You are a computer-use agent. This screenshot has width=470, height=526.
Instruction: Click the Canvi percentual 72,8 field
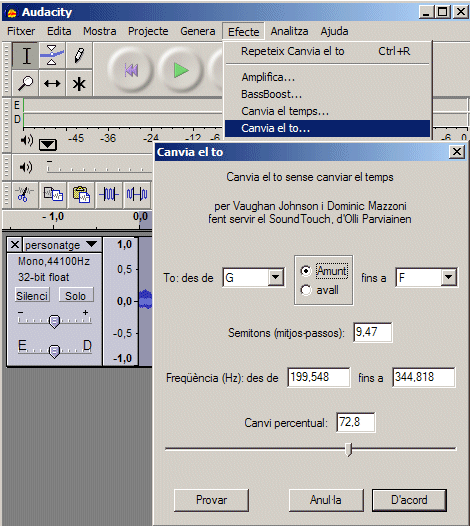[x=356, y=422]
